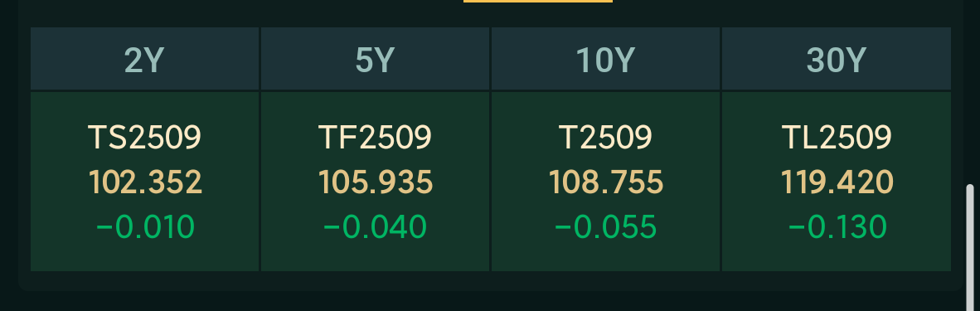Image resolution: width=980 pixels, height=311 pixels.
Task: Click the -0.055 change figure
Action: 605,226
